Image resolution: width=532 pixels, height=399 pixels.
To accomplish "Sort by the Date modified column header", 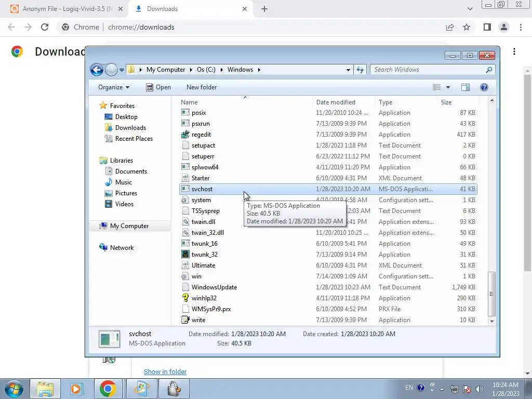I will (x=343, y=102).
